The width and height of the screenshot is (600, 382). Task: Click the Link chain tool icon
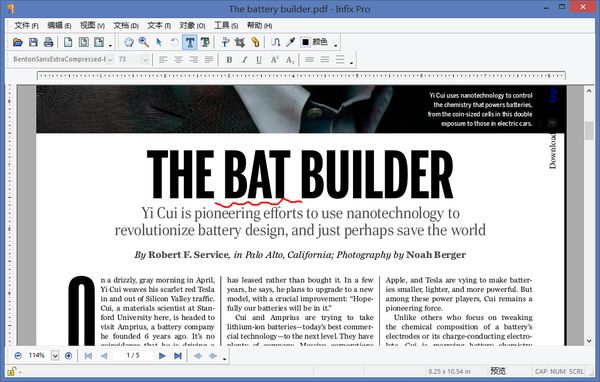(x=255, y=42)
